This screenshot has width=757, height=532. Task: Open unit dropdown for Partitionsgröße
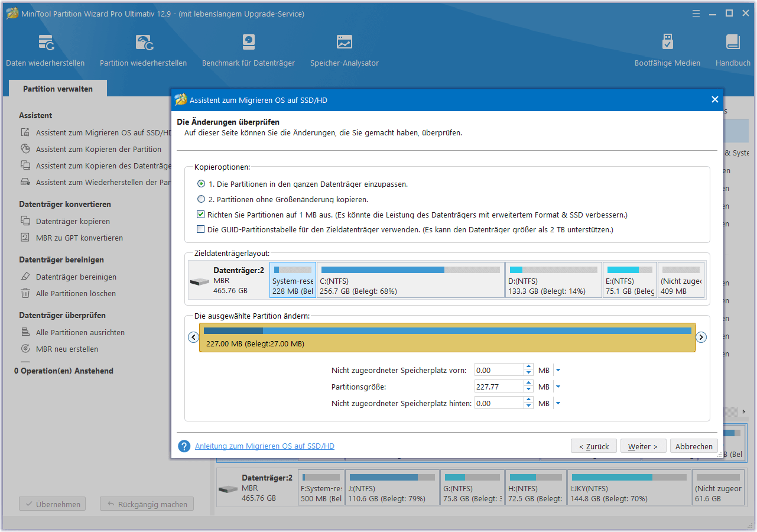[x=558, y=387]
